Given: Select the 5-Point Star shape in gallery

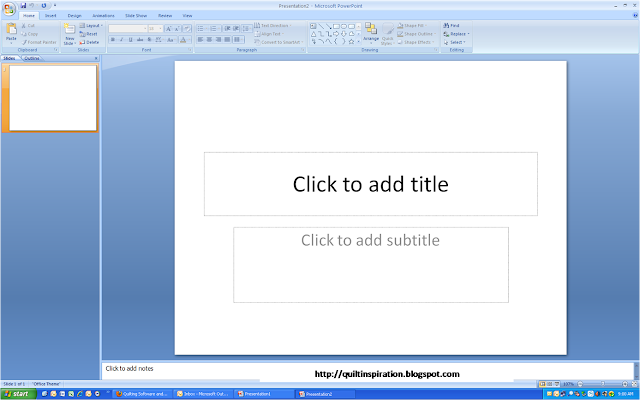Looking at the screenshot, I should (351, 42).
